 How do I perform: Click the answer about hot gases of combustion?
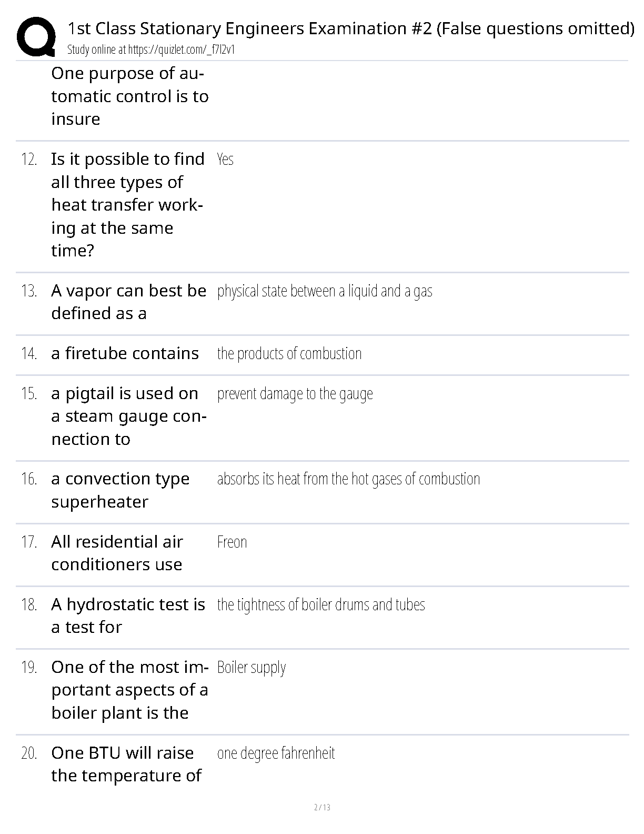(x=348, y=479)
